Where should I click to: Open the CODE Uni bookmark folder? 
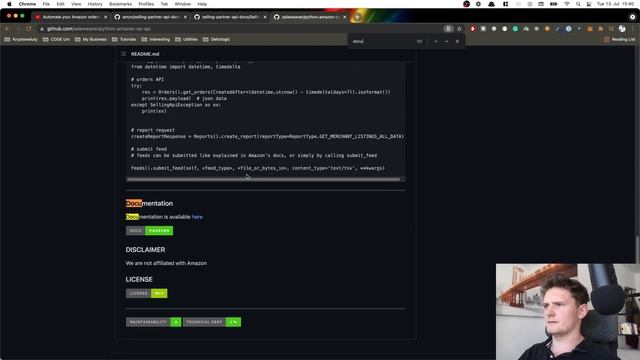56,39
